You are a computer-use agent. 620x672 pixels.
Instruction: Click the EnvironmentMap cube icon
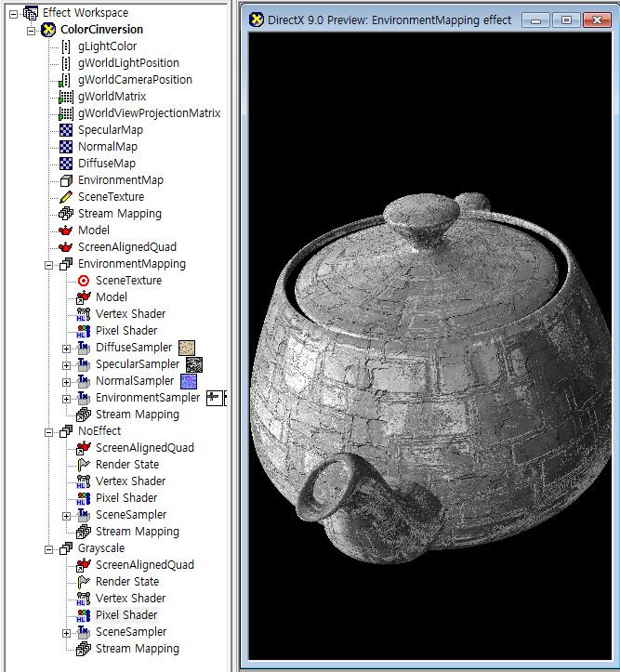[66, 180]
